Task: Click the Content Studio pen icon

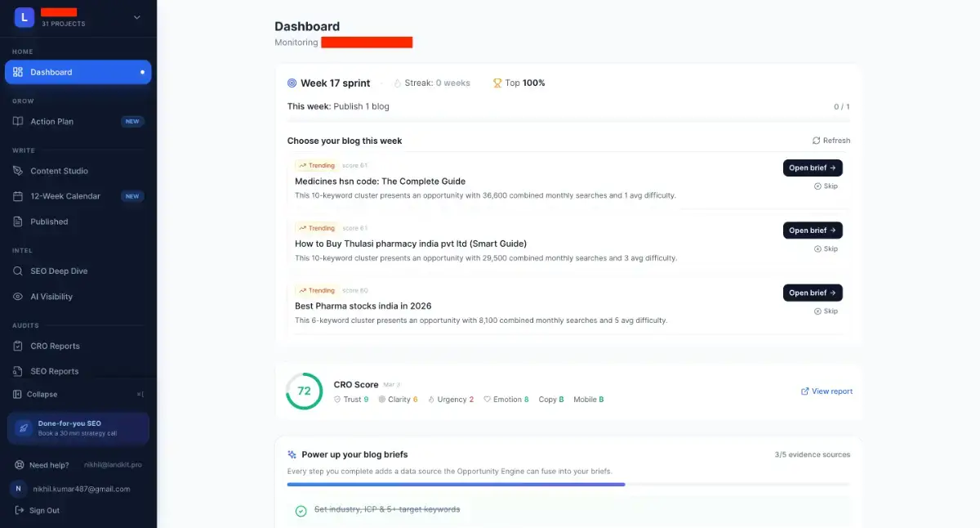Action: tap(18, 171)
